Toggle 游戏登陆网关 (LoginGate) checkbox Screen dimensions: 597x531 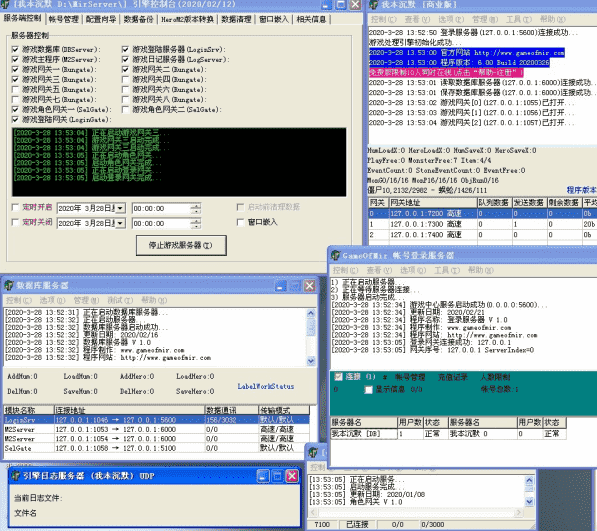coord(15,120)
